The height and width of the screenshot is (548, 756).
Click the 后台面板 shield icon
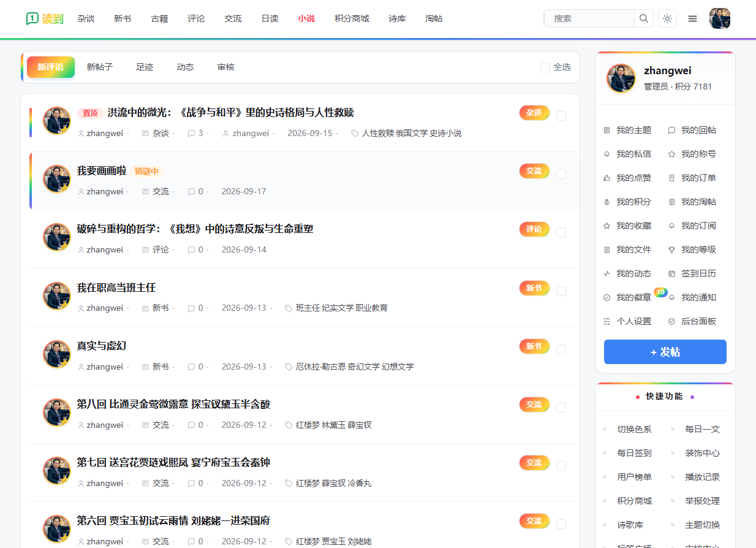[x=671, y=322]
